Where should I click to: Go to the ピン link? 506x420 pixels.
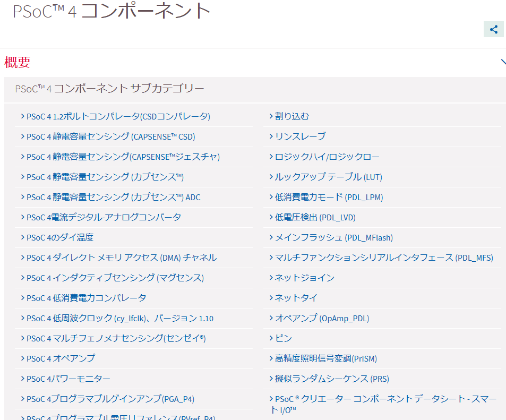point(284,338)
